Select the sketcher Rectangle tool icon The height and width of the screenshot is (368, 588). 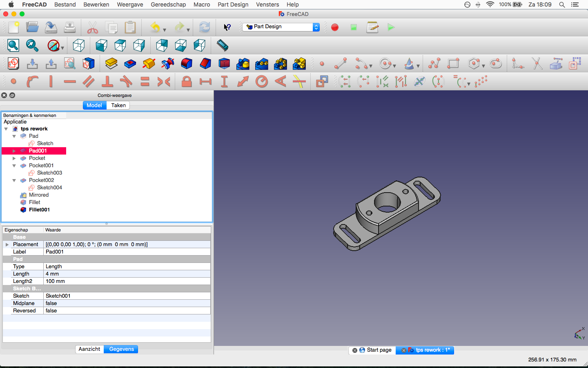pos(453,64)
